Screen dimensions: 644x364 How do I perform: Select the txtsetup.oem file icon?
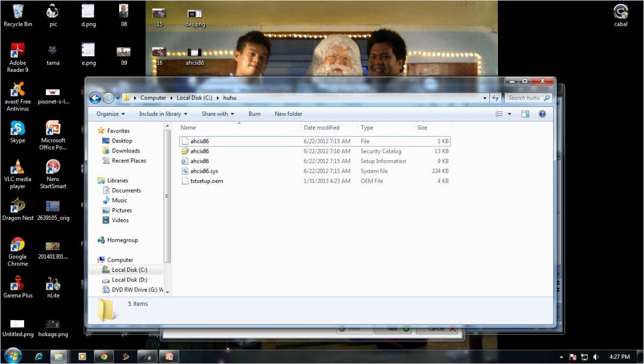(x=185, y=181)
